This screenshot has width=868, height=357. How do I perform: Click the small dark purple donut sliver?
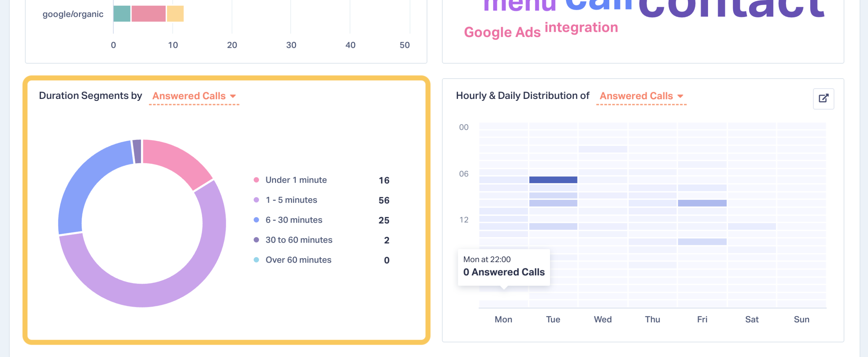pyautogui.click(x=137, y=151)
